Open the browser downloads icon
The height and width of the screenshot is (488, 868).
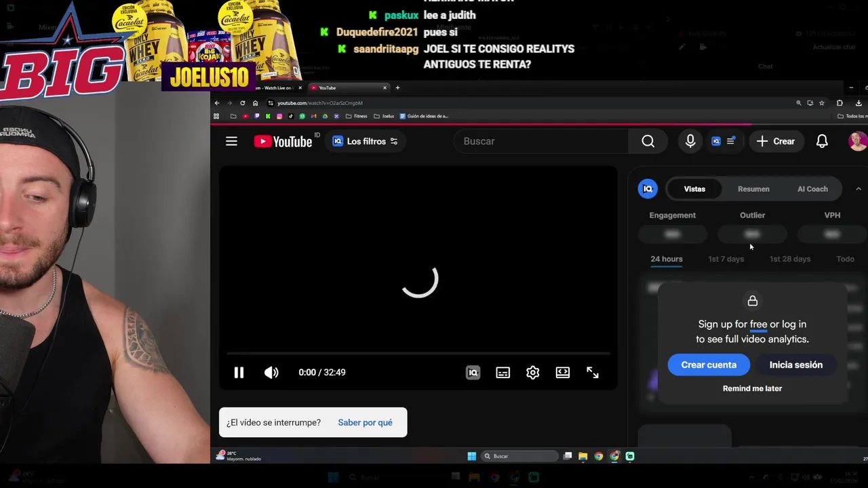coord(859,103)
